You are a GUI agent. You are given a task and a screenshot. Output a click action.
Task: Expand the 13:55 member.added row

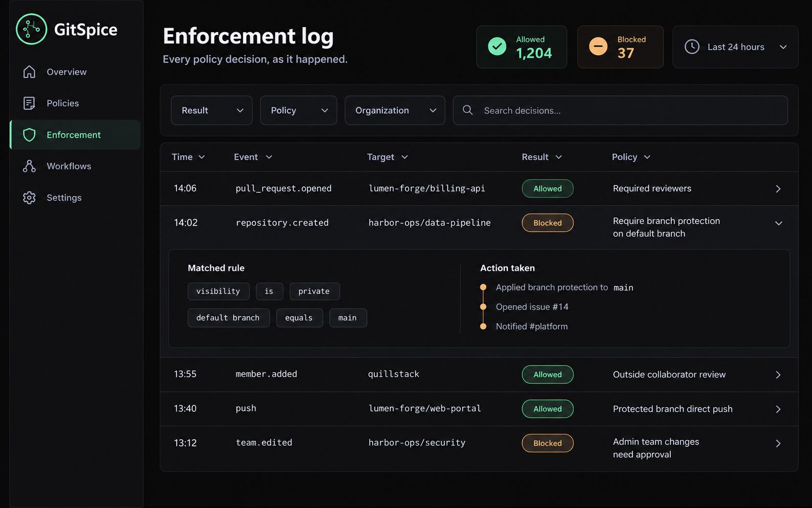tap(778, 374)
